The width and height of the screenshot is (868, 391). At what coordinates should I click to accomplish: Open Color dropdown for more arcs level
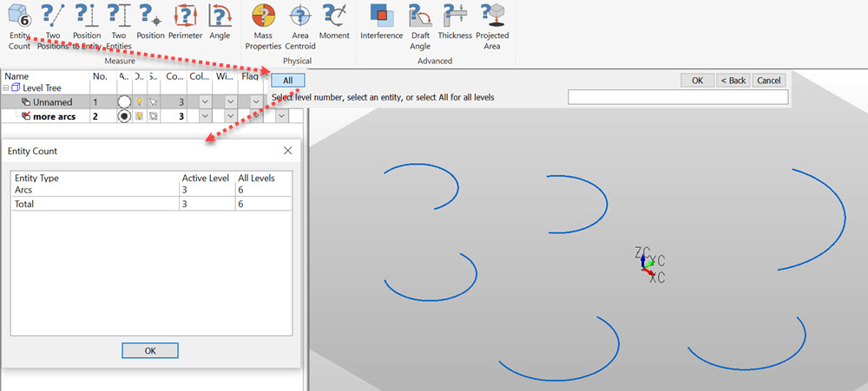coord(205,116)
